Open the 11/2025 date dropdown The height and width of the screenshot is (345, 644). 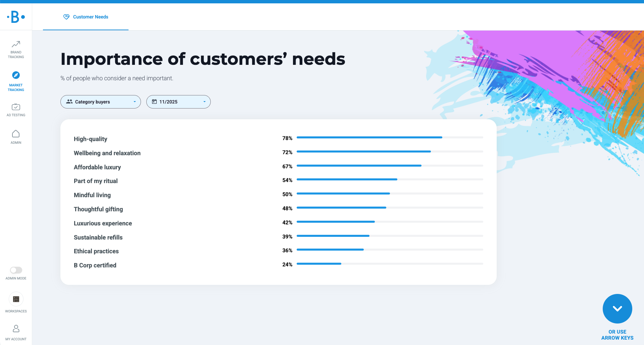coord(178,102)
